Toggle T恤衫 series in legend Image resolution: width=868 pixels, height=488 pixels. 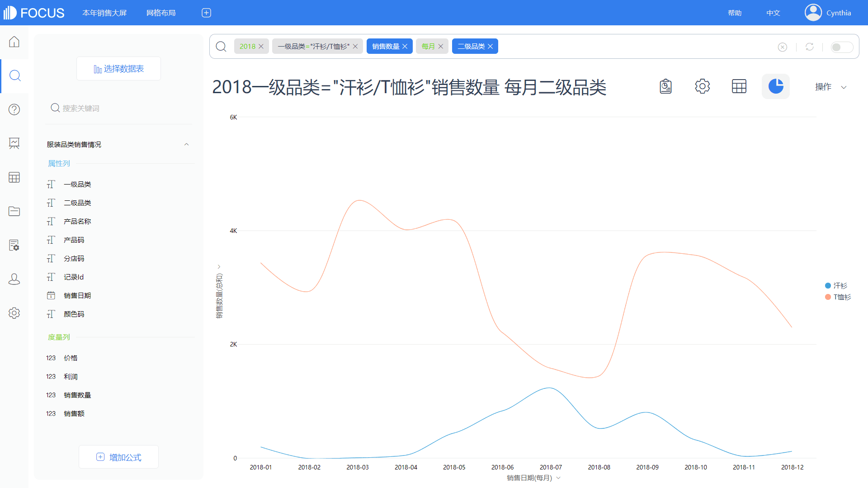[838, 297]
